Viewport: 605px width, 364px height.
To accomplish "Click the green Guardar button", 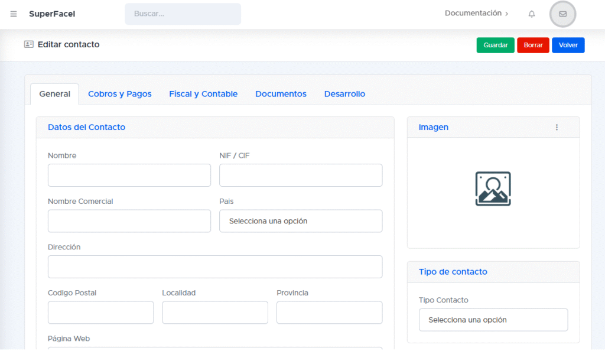I will pos(496,45).
